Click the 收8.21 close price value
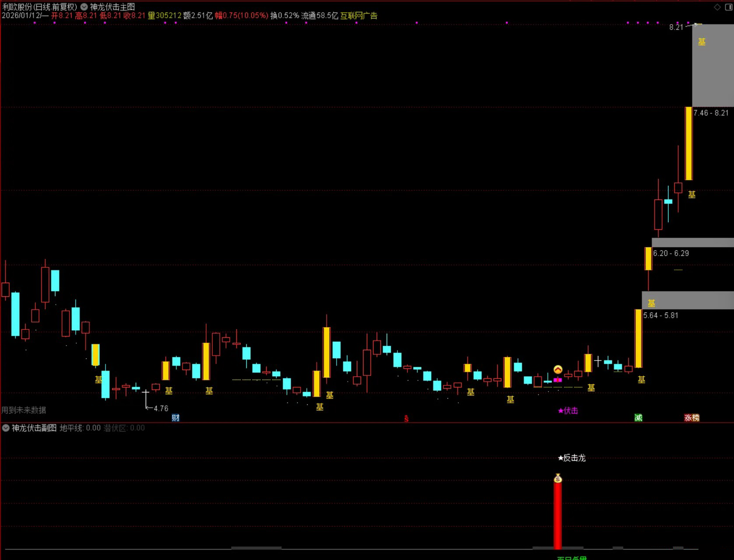 (134, 16)
